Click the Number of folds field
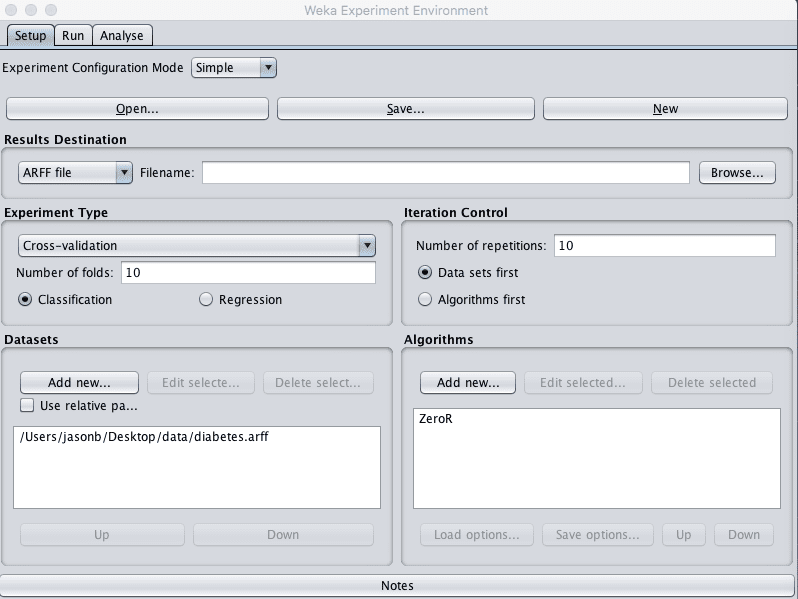Screen dimensions: 798x599 point(248,272)
